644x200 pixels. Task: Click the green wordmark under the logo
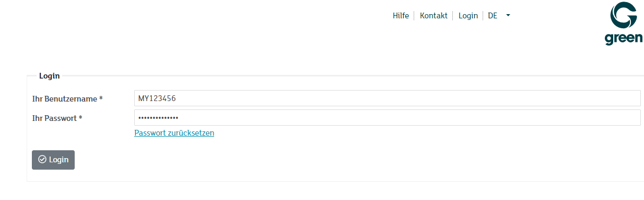click(624, 39)
